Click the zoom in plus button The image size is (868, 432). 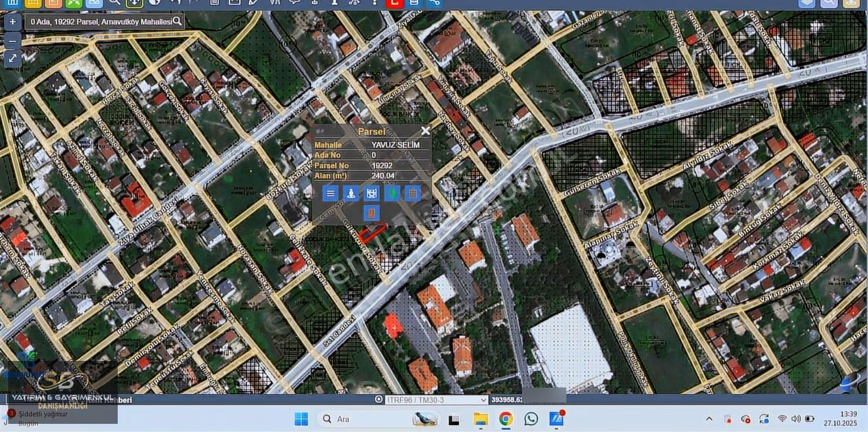(x=12, y=22)
